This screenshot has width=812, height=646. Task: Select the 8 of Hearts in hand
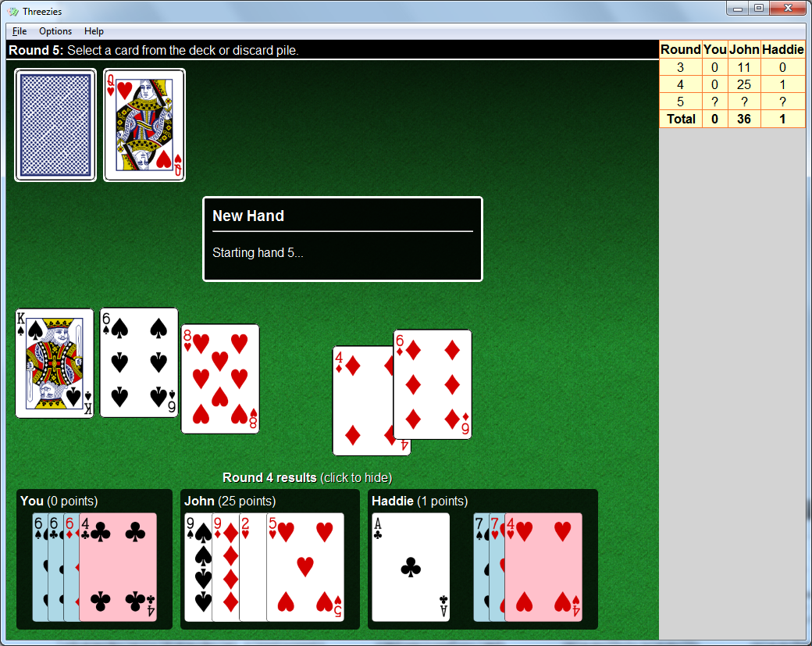(220, 379)
